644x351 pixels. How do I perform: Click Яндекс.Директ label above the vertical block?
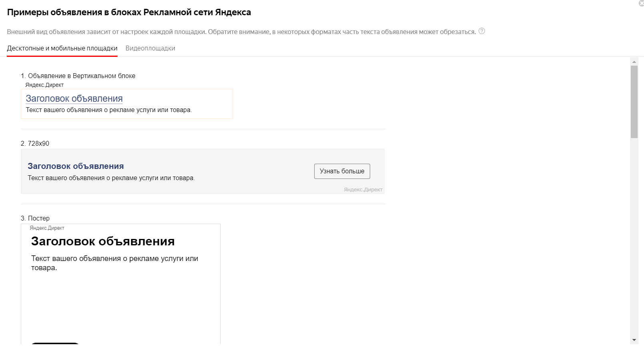pyautogui.click(x=44, y=85)
